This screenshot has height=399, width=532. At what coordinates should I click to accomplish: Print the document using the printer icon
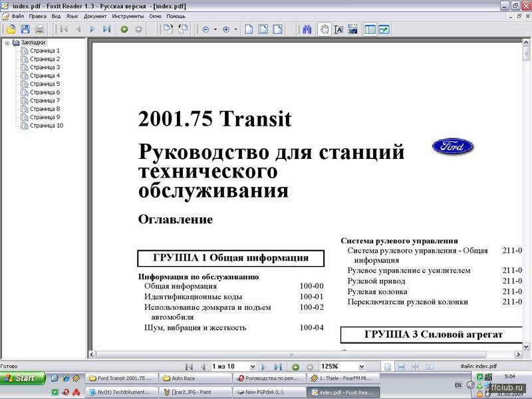[x=40, y=29]
